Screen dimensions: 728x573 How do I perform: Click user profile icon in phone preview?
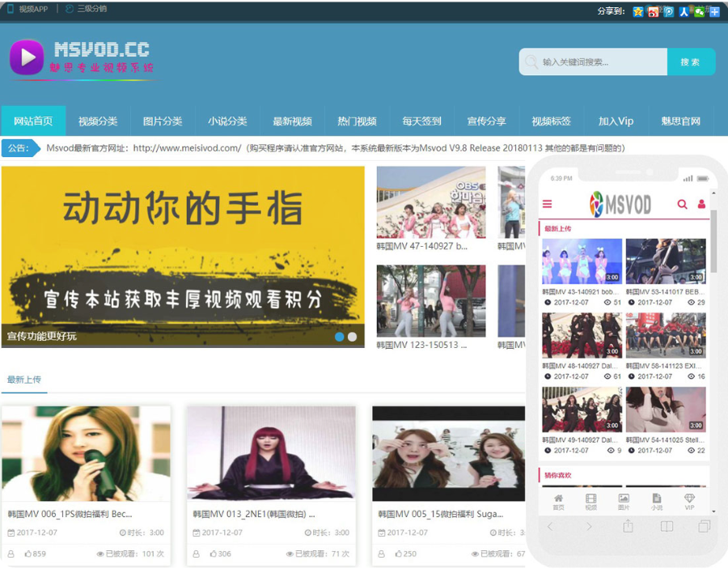click(701, 204)
